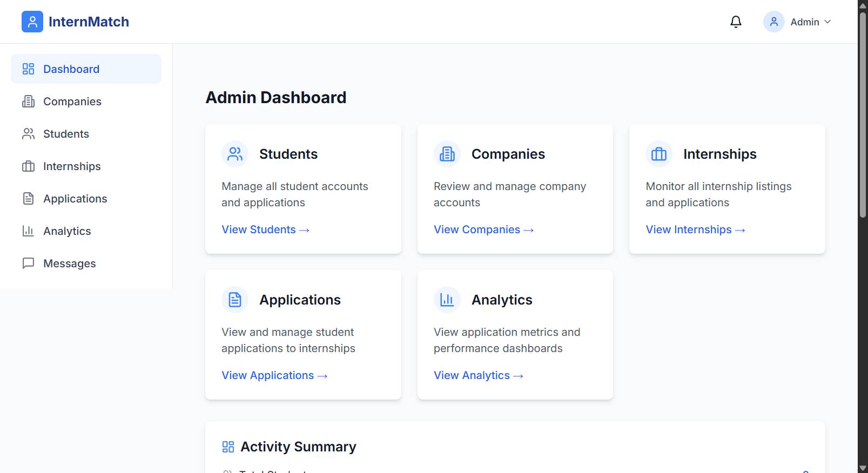Open Companies in the sidebar

(x=72, y=102)
